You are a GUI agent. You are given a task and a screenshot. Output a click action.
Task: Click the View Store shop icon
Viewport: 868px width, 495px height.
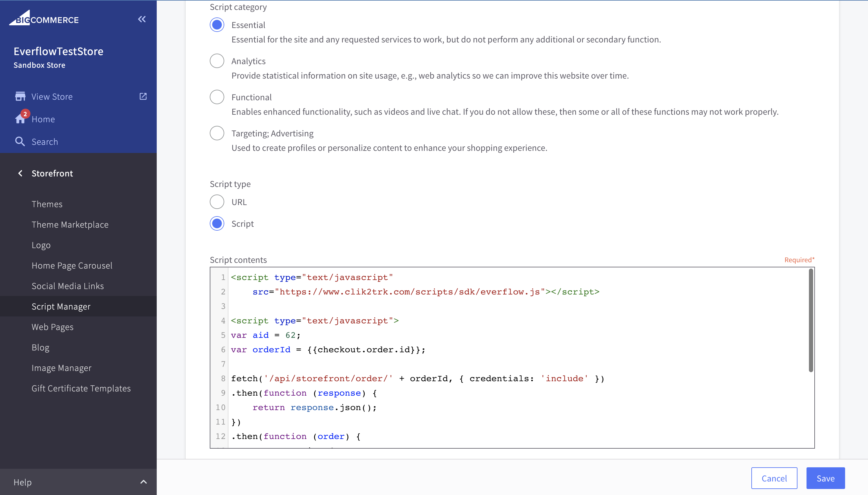20,97
